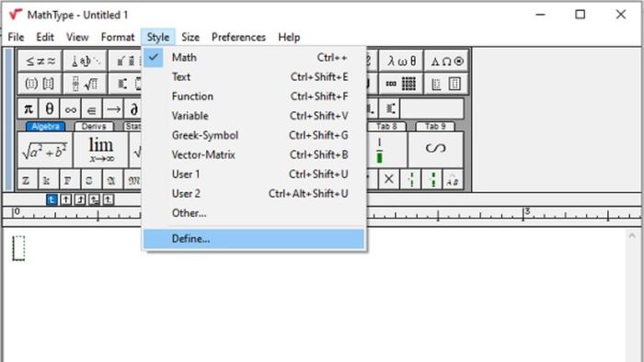Insert double-struck F symbol
This screenshot has height=362, width=644.
click(x=68, y=179)
